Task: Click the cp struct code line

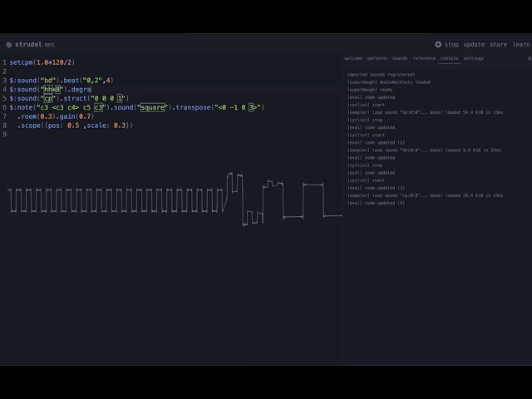Action: pyautogui.click(x=69, y=98)
